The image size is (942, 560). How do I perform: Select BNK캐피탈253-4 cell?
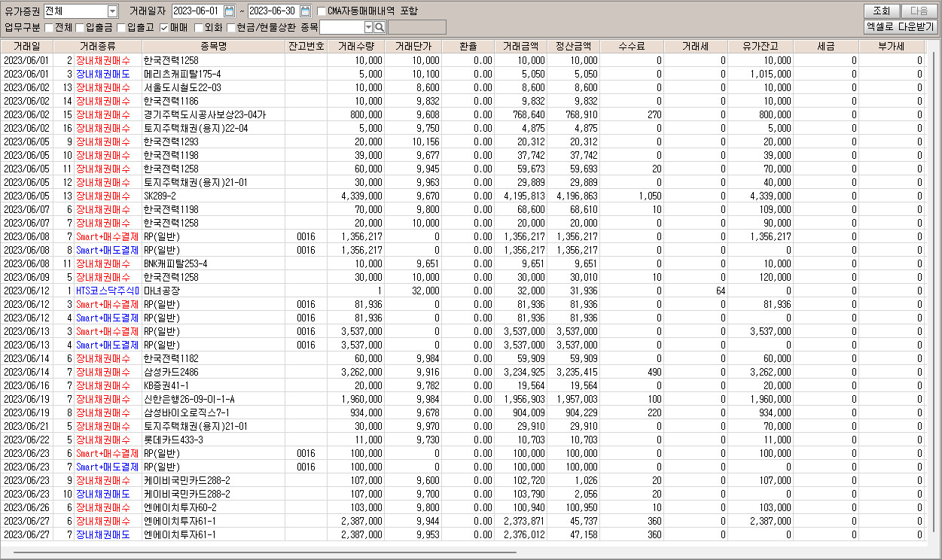175,264
